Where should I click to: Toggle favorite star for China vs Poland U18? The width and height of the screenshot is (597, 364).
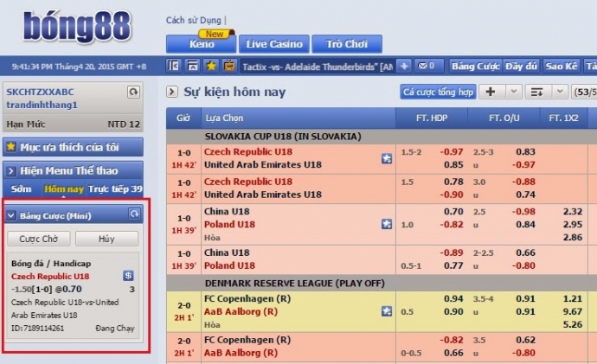click(x=387, y=224)
